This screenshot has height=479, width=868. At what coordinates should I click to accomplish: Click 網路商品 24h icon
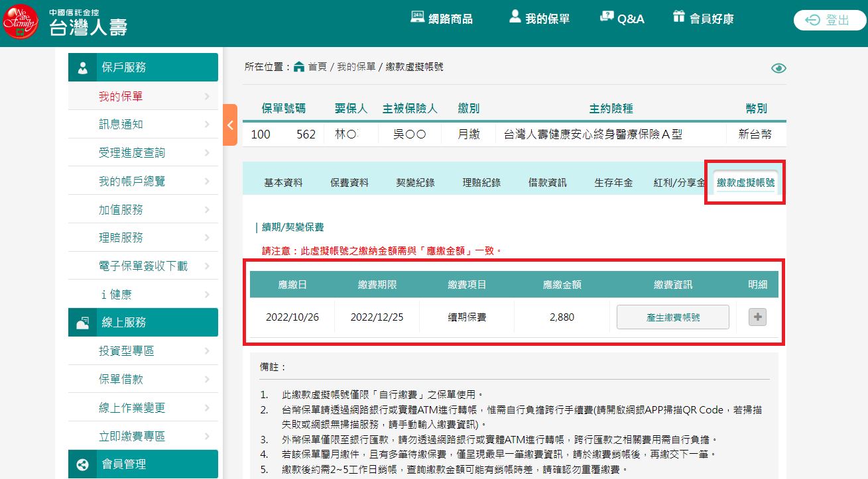pyautogui.click(x=418, y=17)
